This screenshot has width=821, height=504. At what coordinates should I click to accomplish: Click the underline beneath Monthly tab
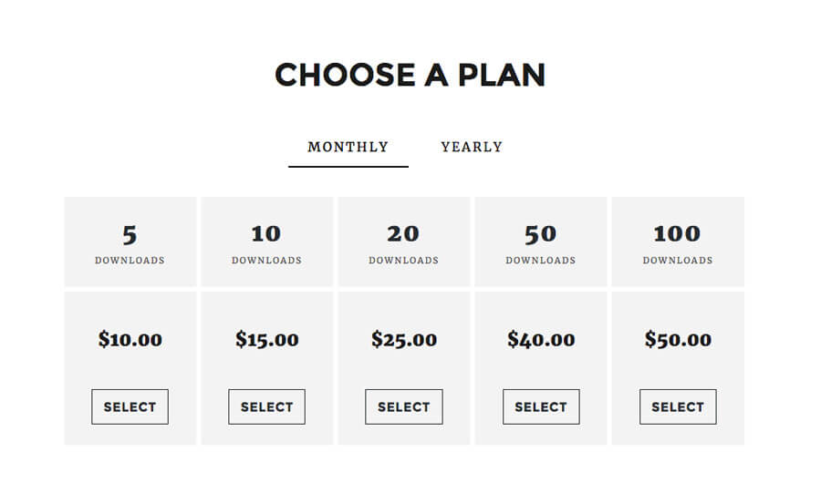pyautogui.click(x=348, y=167)
